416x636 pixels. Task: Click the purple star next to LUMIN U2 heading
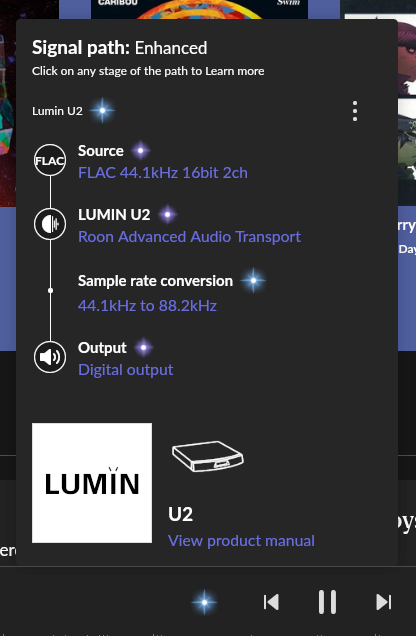167,214
